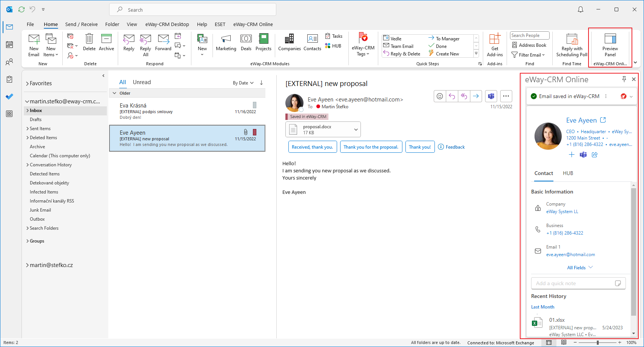The width and height of the screenshot is (644, 347).
Task: Click the notifications bell icon
Action: [x=581, y=9]
